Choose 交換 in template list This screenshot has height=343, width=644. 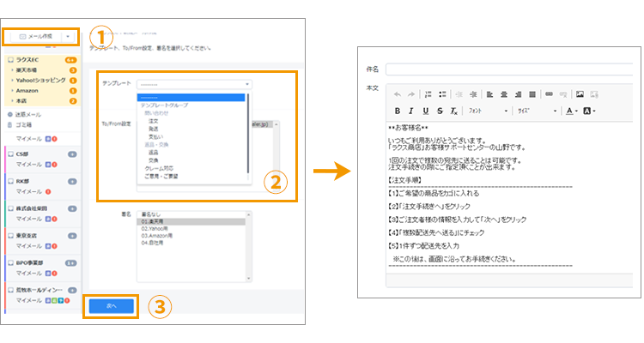click(x=153, y=160)
